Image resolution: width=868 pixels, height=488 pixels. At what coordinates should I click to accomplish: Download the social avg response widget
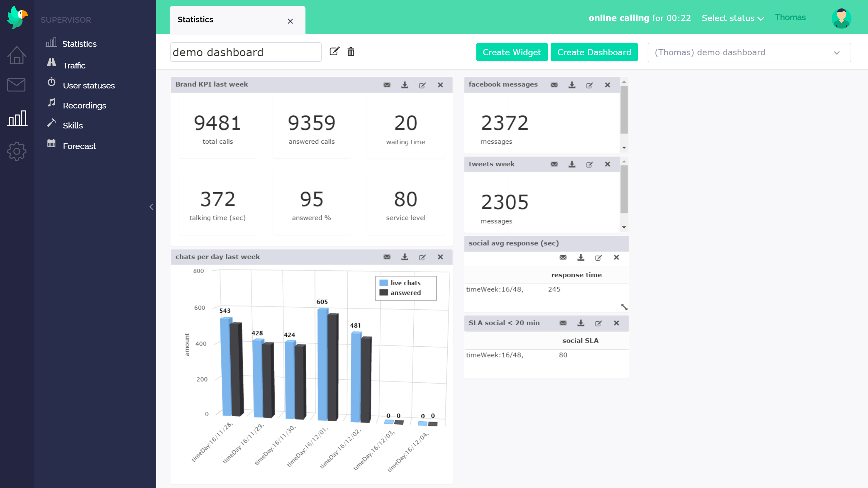(x=580, y=257)
